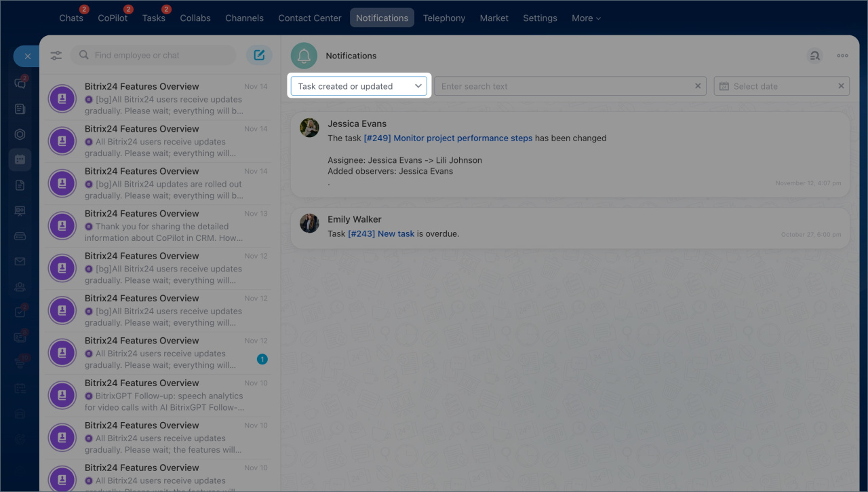Open the mail envelope icon in sidebar
The image size is (868, 492).
[x=20, y=261]
